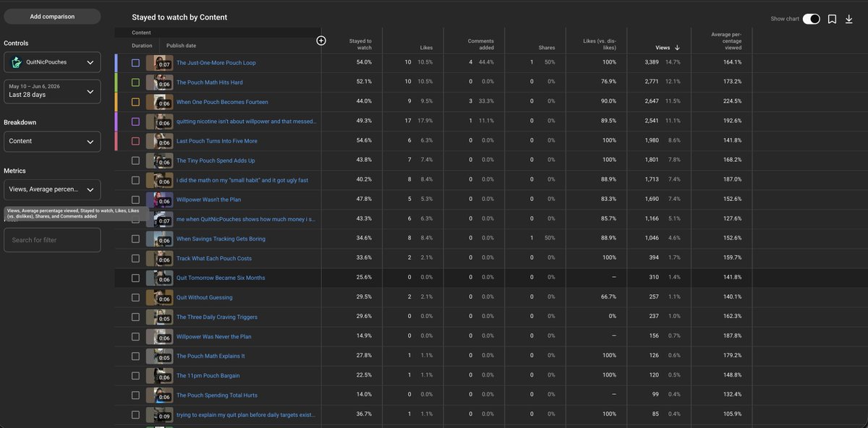Click the Search for filter input field
868x428 pixels.
pyautogui.click(x=52, y=240)
